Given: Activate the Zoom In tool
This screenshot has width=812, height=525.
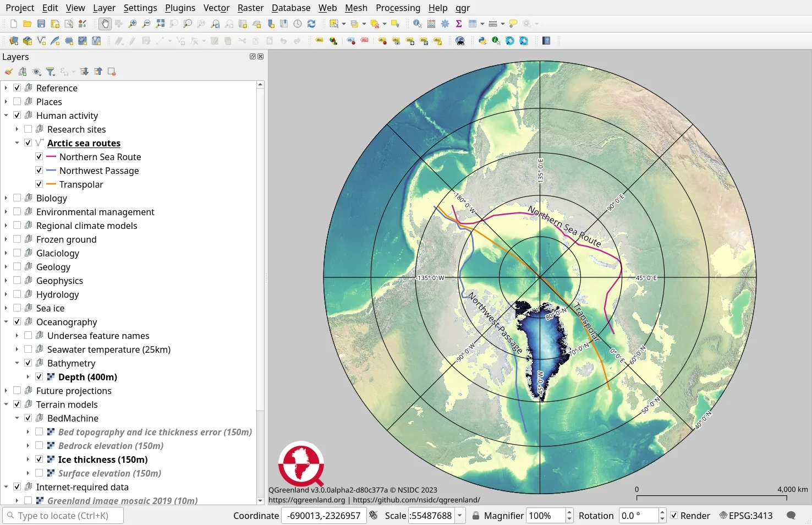Looking at the screenshot, I should [132, 24].
